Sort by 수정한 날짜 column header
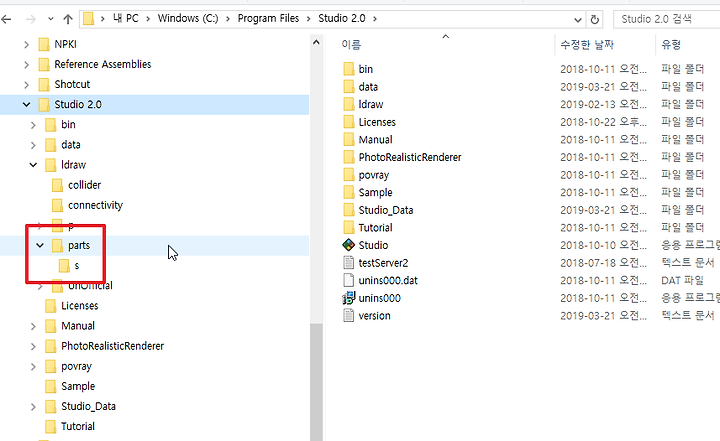 coord(587,45)
